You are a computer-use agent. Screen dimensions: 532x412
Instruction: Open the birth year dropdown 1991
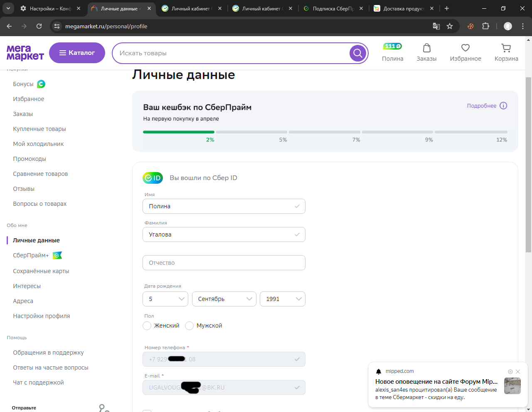point(283,299)
